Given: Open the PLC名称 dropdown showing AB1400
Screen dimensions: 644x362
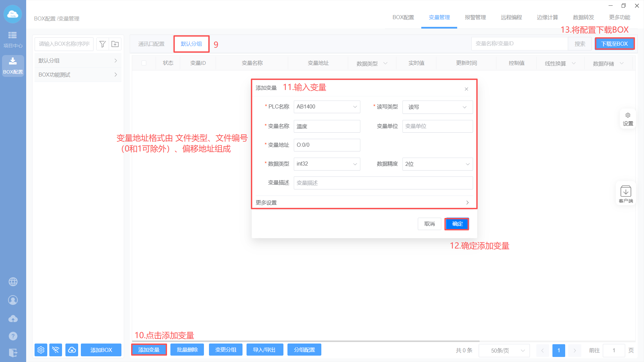Looking at the screenshot, I should pyautogui.click(x=327, y=107).
